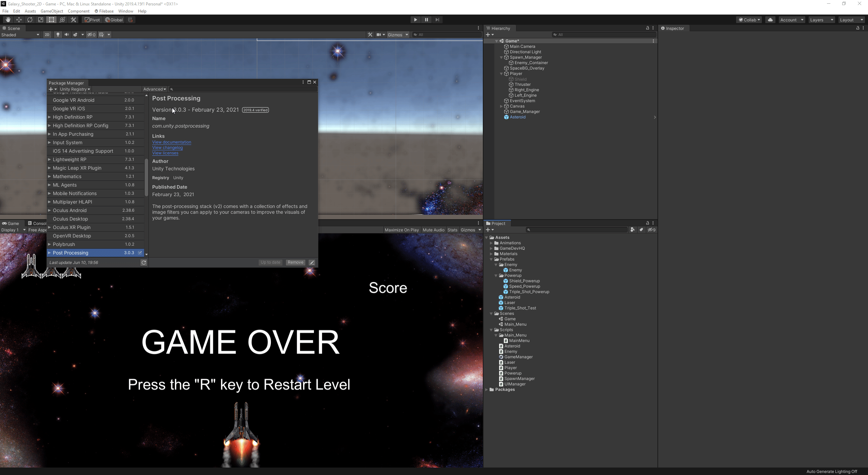Image resolution: width=868 pixels, height=475 pixels.
Task: Expand the Canvas object in Hierarchy
Action: pos(501,106)
